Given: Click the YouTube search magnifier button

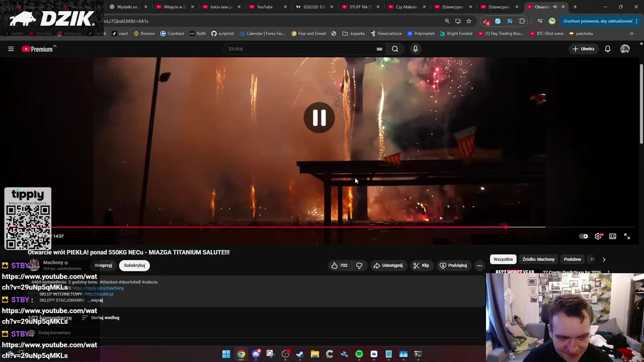Looking at the screenshot, I should pos(395,49).
